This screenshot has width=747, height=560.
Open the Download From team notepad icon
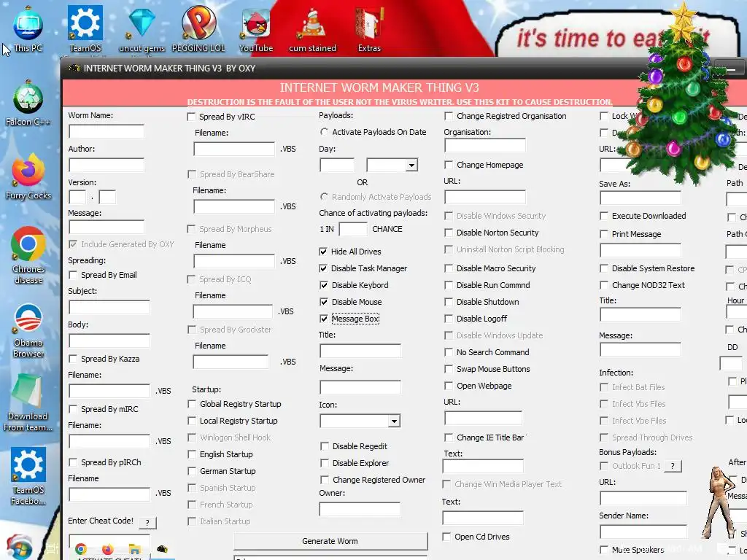point(28,402)
